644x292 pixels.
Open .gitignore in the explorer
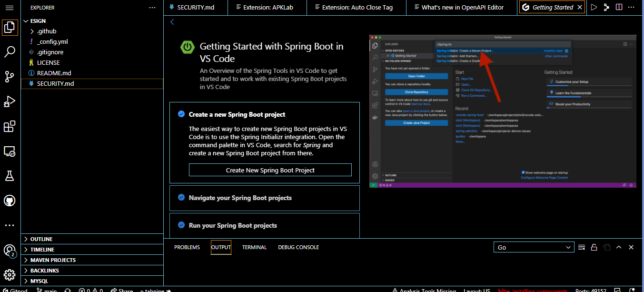(92, 52)
